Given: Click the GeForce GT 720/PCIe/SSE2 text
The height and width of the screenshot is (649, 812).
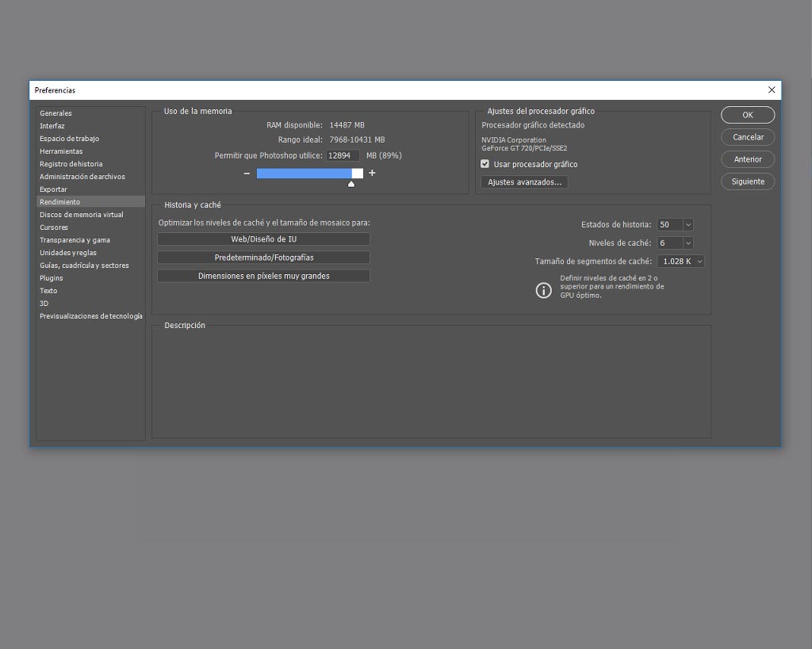Looking at the screenshot, I should pyautogui.click(x=524, y=148).
